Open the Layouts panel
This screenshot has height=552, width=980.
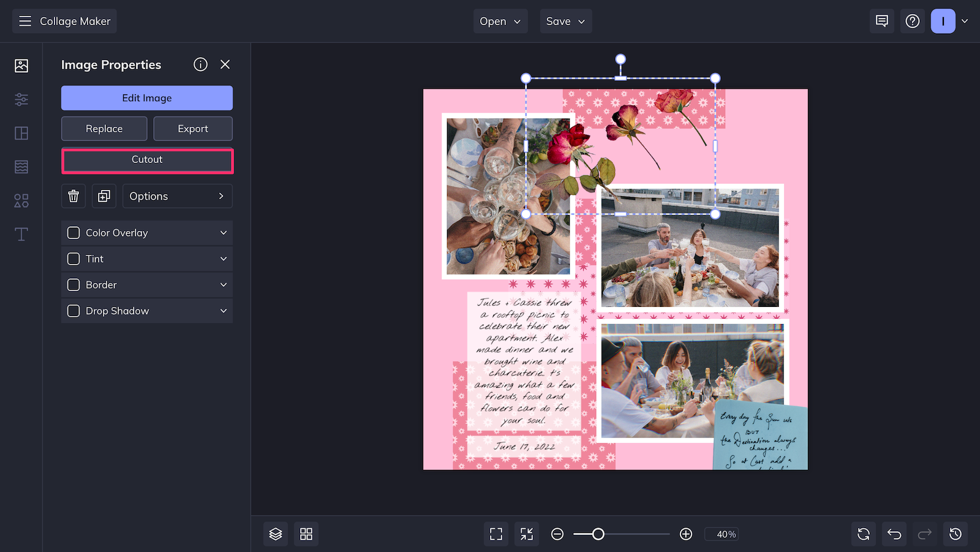[21, 133]
